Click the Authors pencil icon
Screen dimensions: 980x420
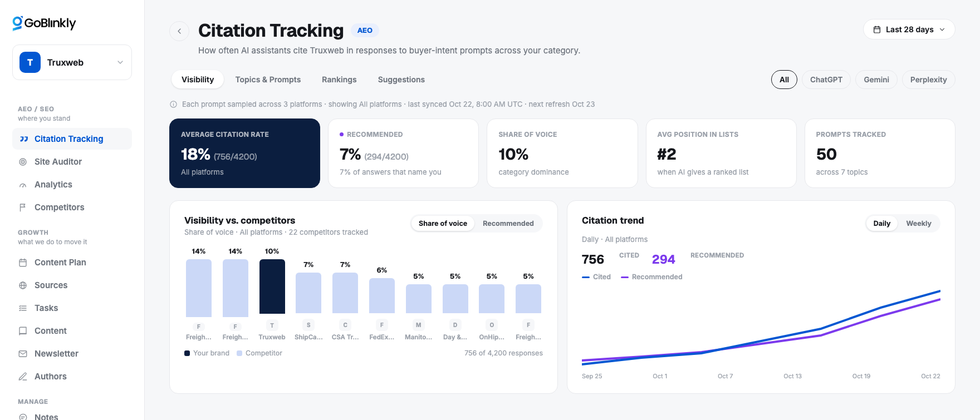point(23,377)
